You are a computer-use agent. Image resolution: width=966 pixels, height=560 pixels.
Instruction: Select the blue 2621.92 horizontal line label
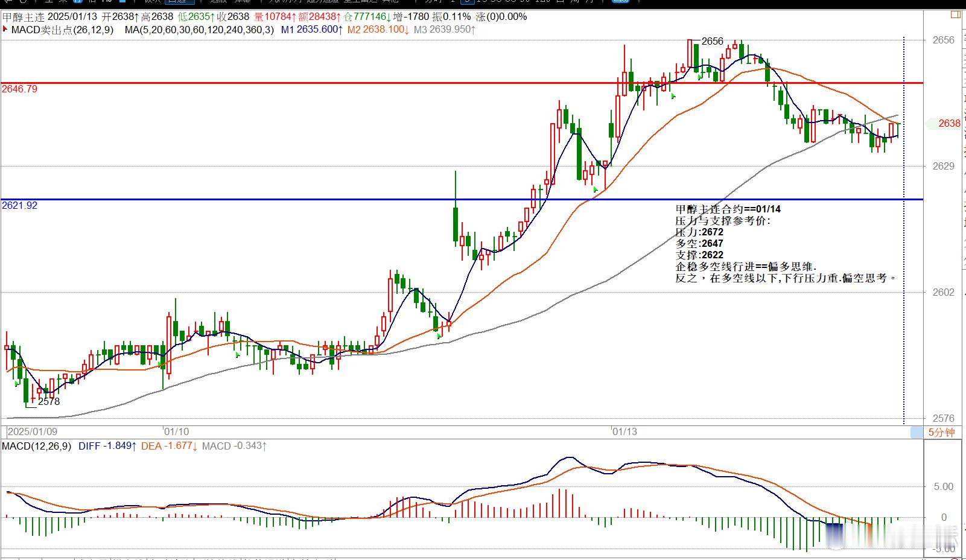coord(19,206)
